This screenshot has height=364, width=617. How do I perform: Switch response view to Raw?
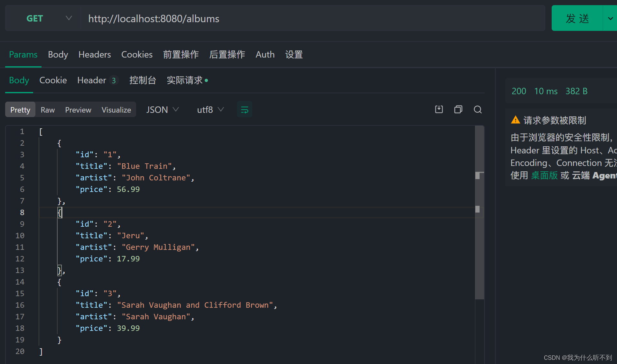click(x=48, y=110)
